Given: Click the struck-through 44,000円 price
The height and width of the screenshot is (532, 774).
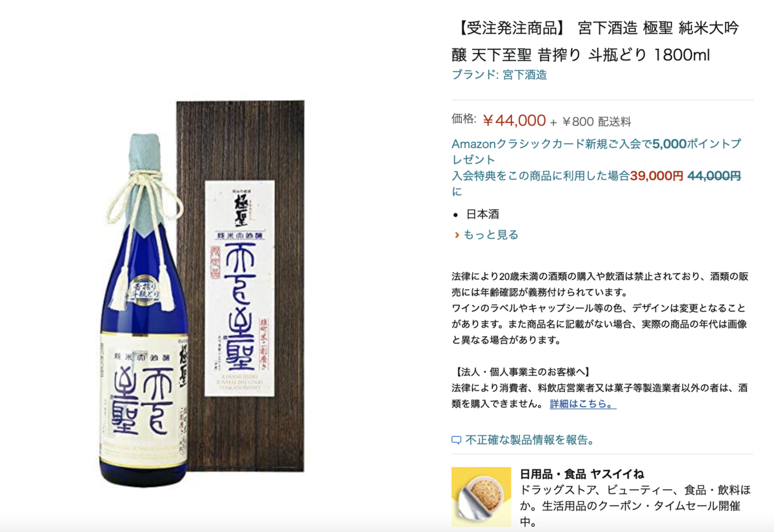Looking at the screenshot, I should pos(714,175).
